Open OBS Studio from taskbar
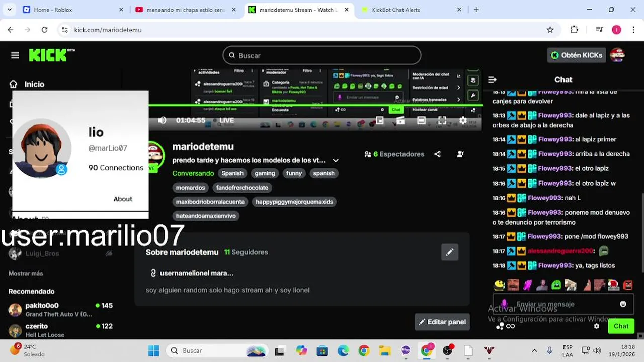 447,350
